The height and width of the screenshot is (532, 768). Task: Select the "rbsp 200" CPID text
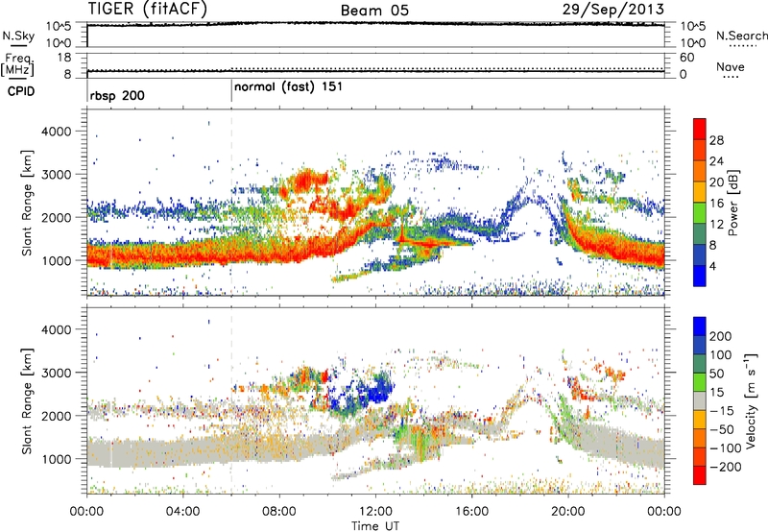(x=117, y=95)
